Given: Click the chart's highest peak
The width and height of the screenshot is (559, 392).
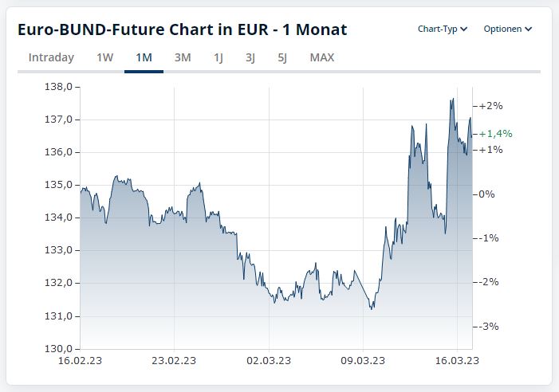Looking at the screenshot, I should tap(452, 100).
